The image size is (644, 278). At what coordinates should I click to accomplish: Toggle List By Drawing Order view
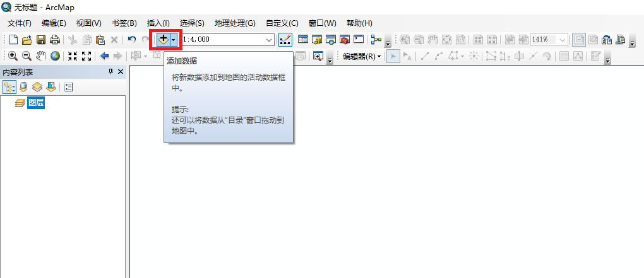9,87
